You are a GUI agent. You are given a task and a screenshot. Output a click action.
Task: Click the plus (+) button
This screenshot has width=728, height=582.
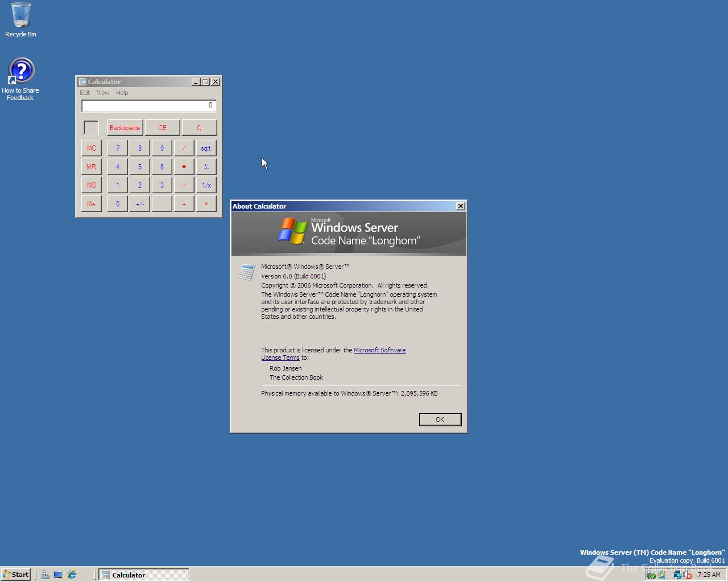[184, 204]
